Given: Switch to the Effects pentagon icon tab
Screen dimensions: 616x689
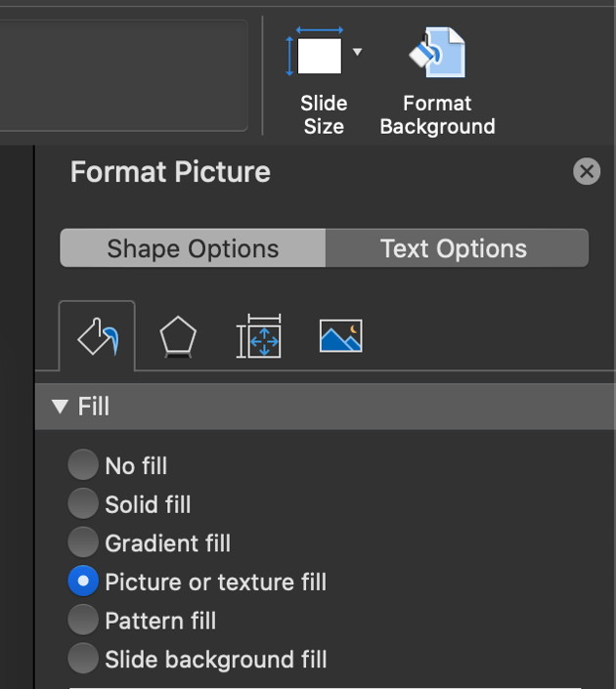Looking at the screenshot, I should point(178,338).
